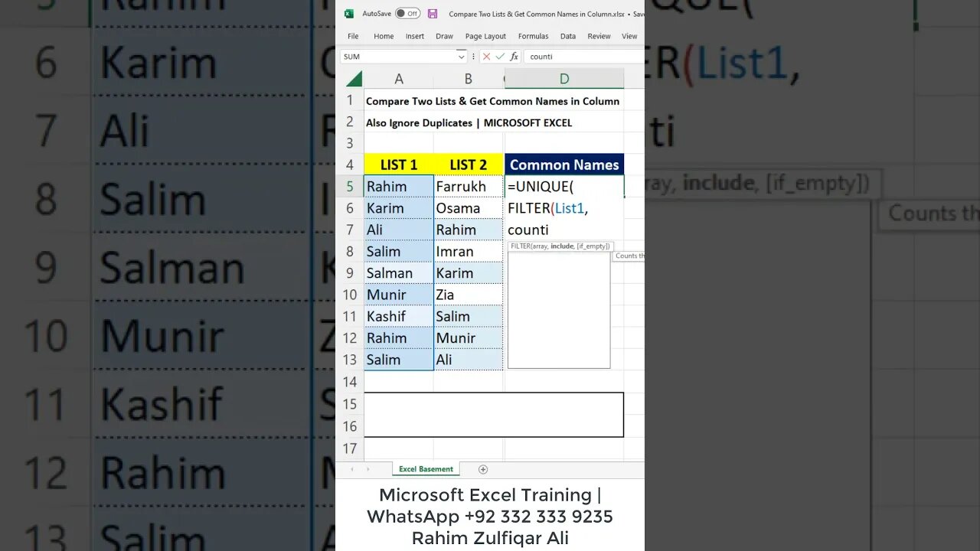Click cell A6 Karim in List 1
This screenshot has width=980, height=551.
pyautogui.click(x=399, y=208)
